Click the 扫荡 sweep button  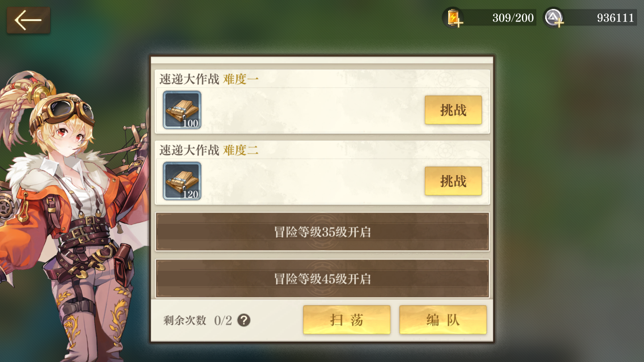tap(347, 320)
